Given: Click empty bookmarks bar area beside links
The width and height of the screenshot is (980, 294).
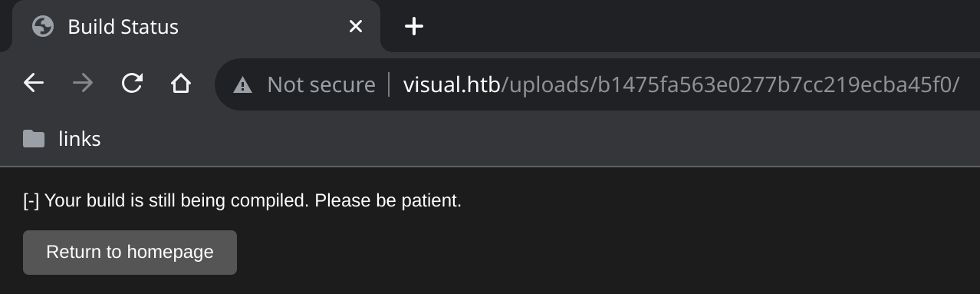Looking at the screenshot, I should 537,139.
